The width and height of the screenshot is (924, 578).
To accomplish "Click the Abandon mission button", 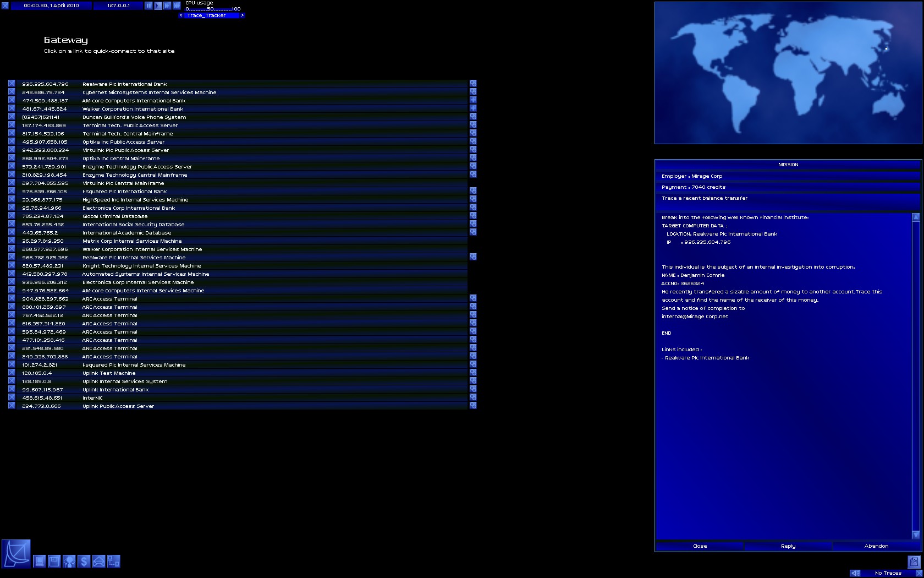I will pyautogui.click(x=876, y=546).
